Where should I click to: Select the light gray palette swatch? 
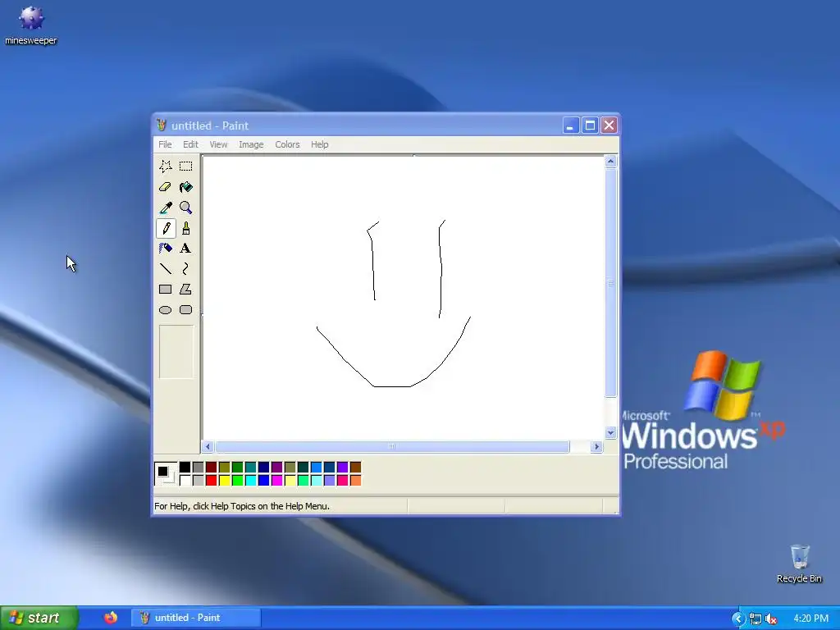click(199, 480)
